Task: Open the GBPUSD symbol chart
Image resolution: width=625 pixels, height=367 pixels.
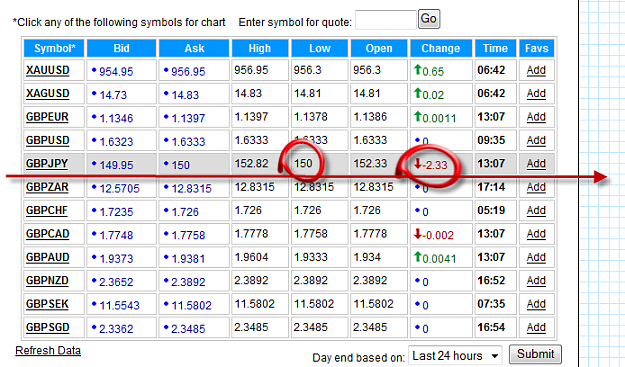Action: (x=47, y=141)
